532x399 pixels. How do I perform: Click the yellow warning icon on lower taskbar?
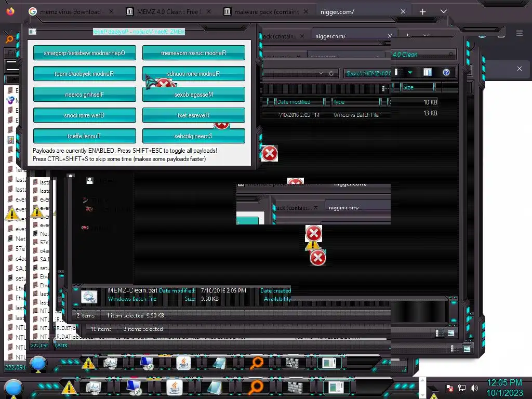[69, 388]
